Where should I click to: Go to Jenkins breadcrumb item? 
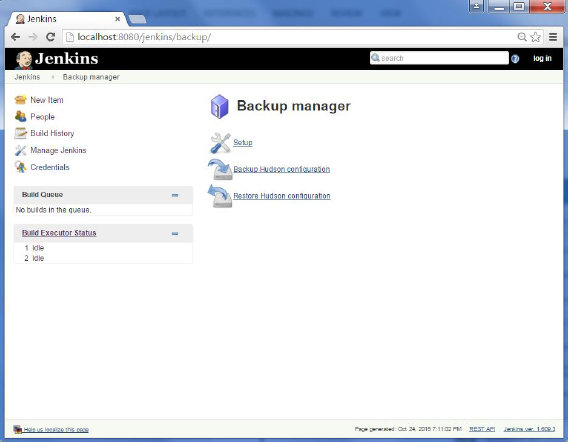(x=27, y=77)
